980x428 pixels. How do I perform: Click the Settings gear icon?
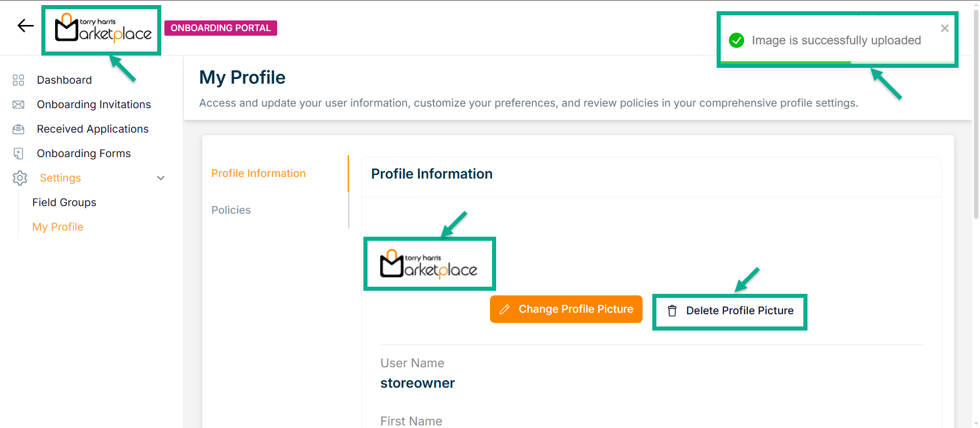click(20, 178)
